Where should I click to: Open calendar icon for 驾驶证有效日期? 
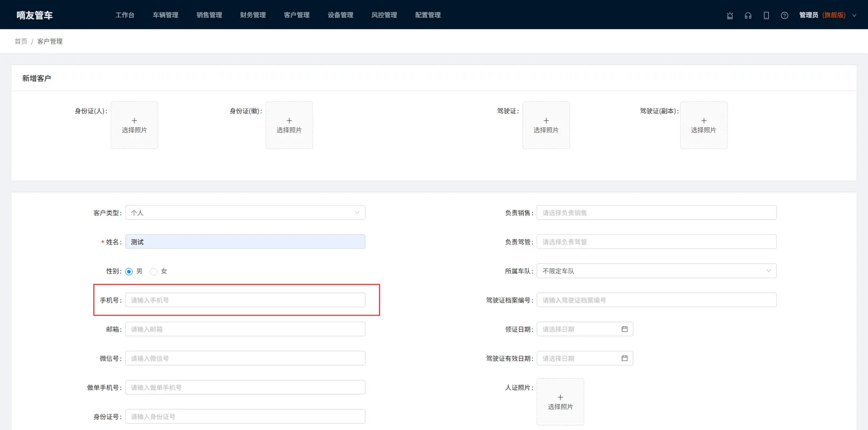pos(624,358)
